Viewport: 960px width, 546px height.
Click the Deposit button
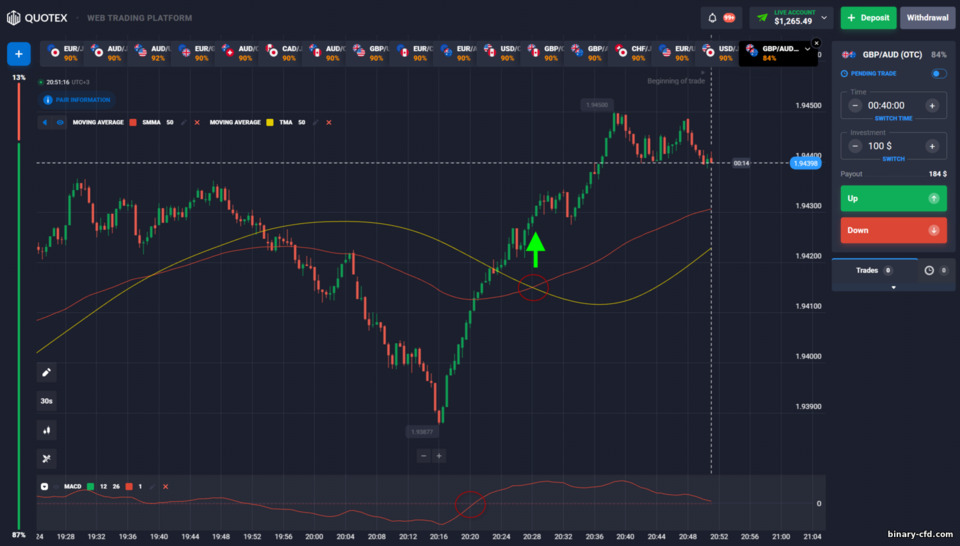[x=868, y=18]
